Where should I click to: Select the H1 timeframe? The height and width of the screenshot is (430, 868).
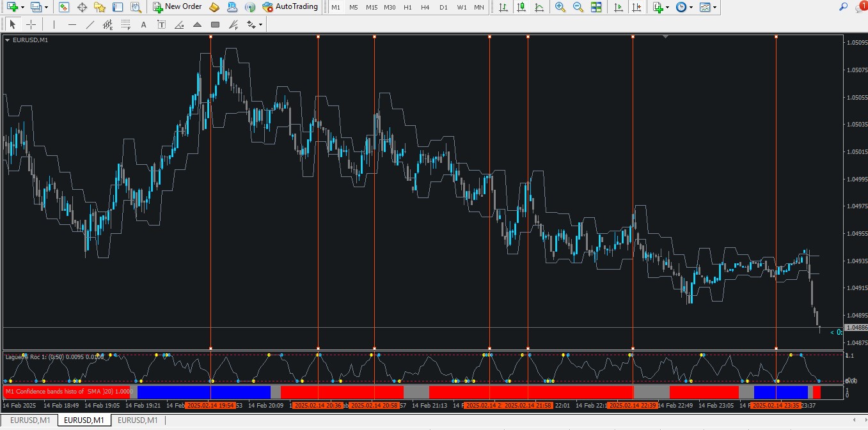click(407, 7)
